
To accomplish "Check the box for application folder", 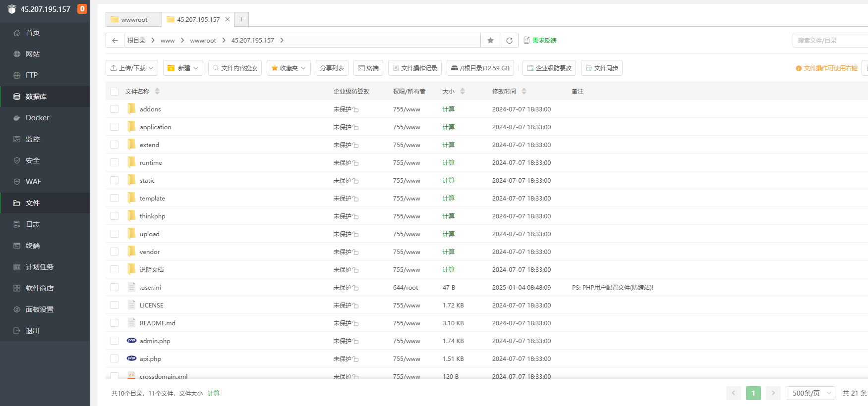I will 115,127.
